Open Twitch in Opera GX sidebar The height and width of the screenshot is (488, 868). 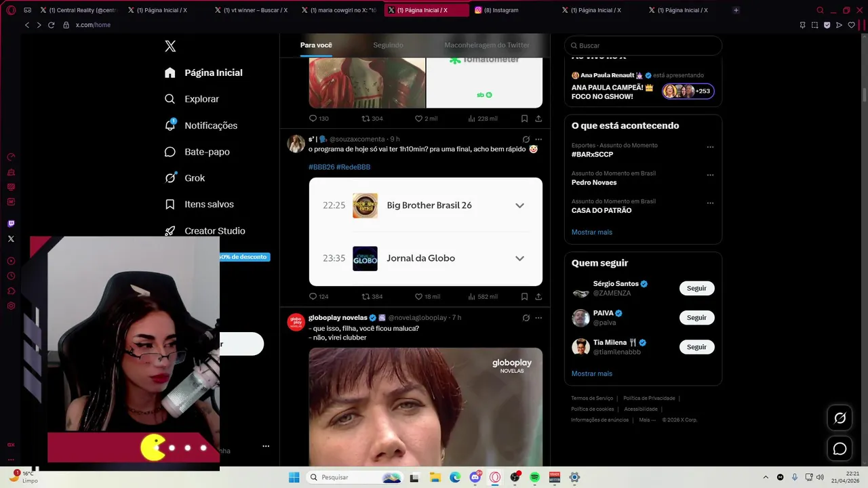coord(11,224)
